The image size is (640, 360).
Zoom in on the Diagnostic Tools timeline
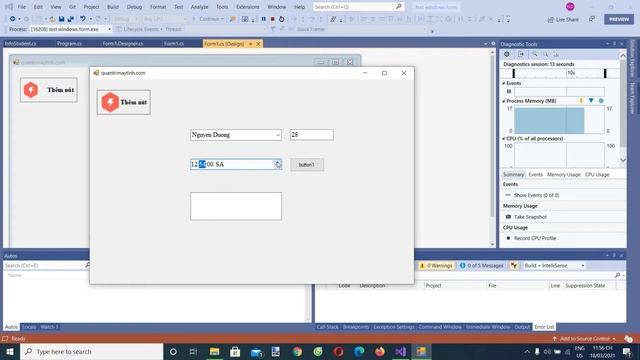point(534,54)
